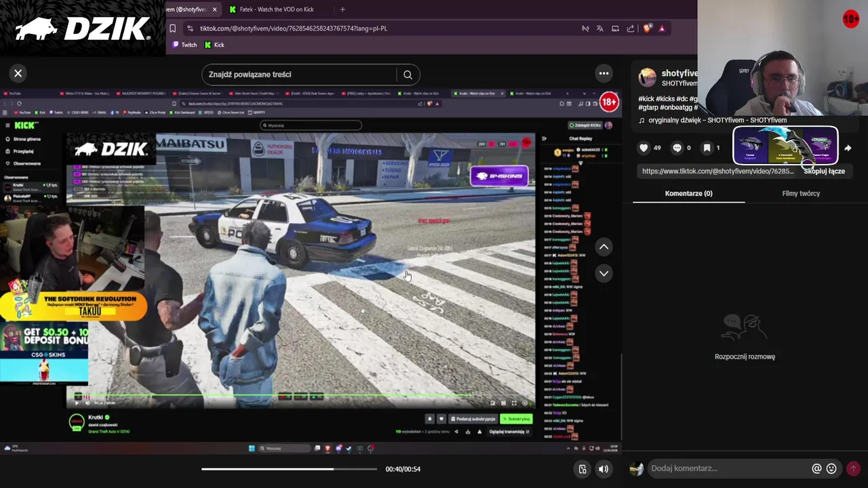
Task: Go to next video with down chevron
Action: tap(604, 273)
